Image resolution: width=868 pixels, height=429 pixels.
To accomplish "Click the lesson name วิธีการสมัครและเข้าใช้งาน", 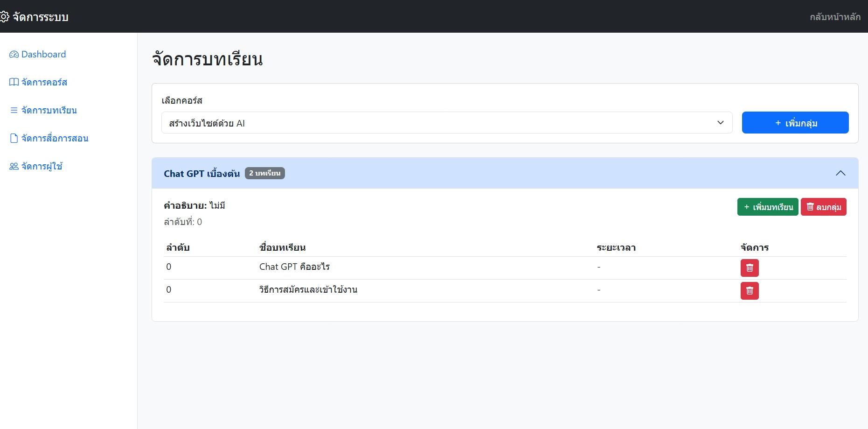I will coord(308,290).
